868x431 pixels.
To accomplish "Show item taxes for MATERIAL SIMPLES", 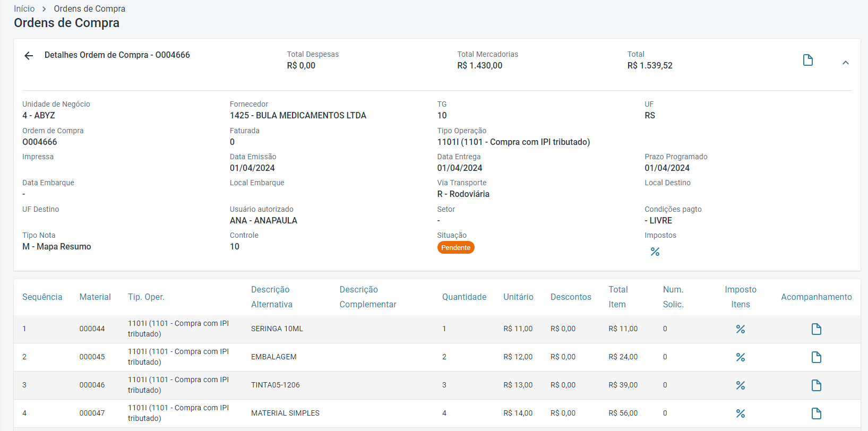I will (740, 413).
